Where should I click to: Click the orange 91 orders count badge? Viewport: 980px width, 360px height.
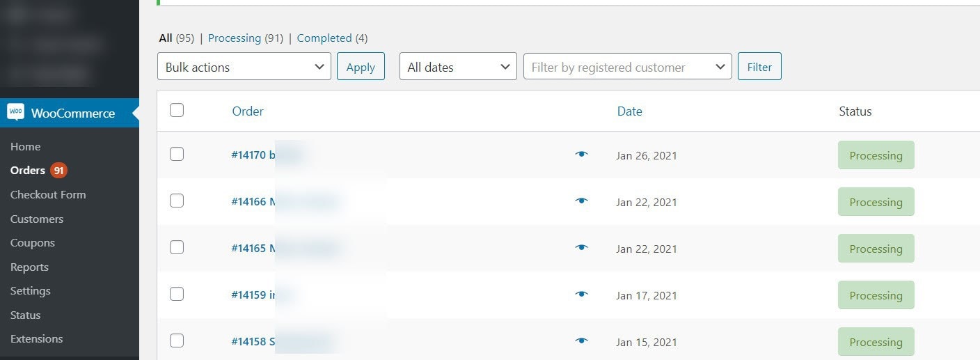pyautogui.click(x=58, y=171)
